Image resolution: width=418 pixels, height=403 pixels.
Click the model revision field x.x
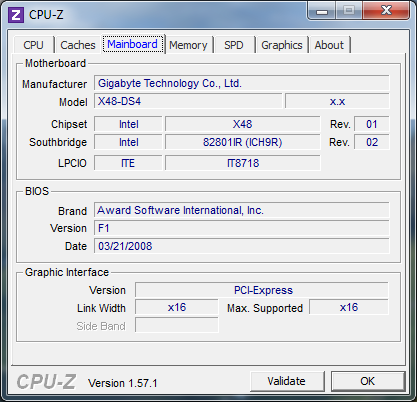(x=337, y=101)
